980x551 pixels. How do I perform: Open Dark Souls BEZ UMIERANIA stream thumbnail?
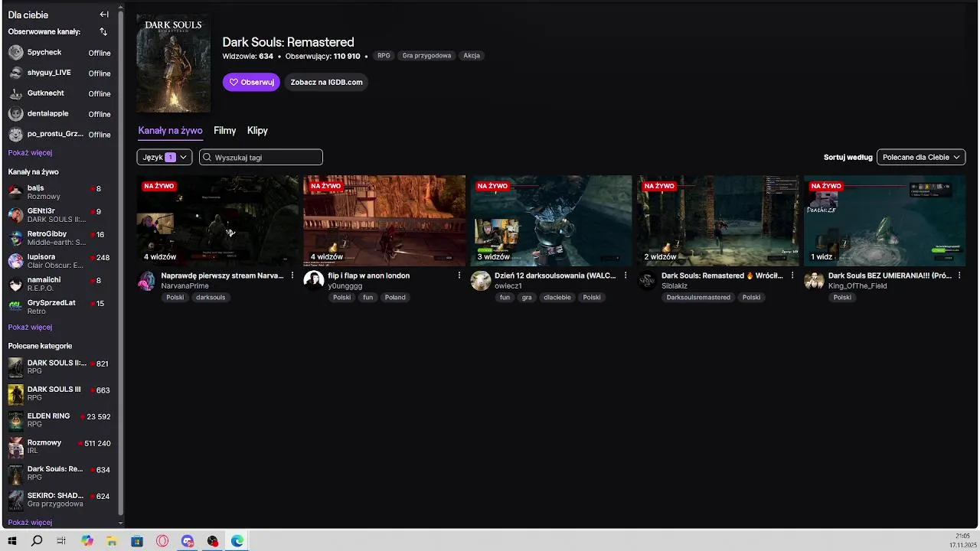click(884, 221)
